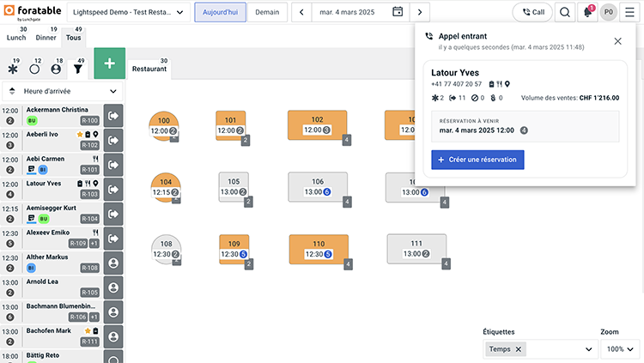Image resolution: width=644 pixels, height=363 pixels.
Task: Open the restaurant selector dropdown
Action: 127,13
